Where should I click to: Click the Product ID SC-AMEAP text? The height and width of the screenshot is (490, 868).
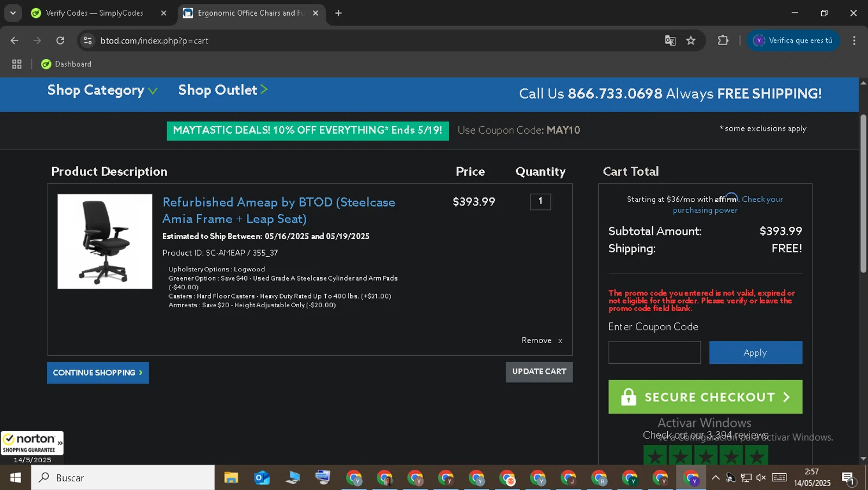[220, 253]
